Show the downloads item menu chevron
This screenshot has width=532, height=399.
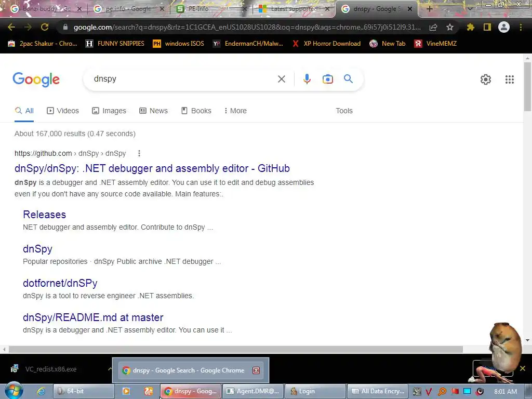click(110, 369)
